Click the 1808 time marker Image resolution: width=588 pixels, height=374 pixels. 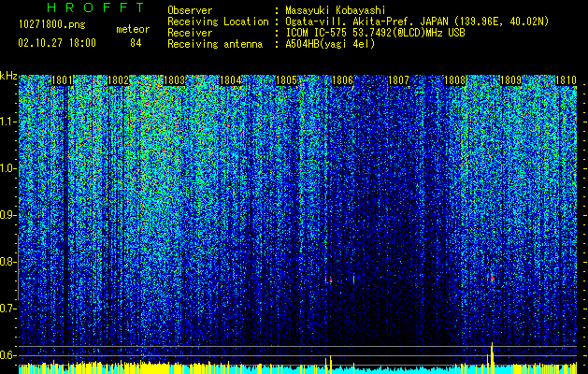coord(455,80)
